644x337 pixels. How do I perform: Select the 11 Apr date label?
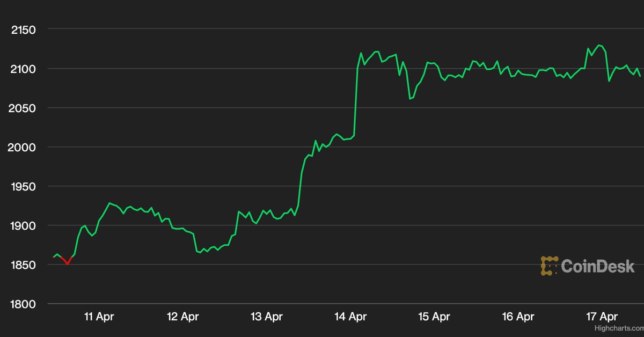point(99,317)
